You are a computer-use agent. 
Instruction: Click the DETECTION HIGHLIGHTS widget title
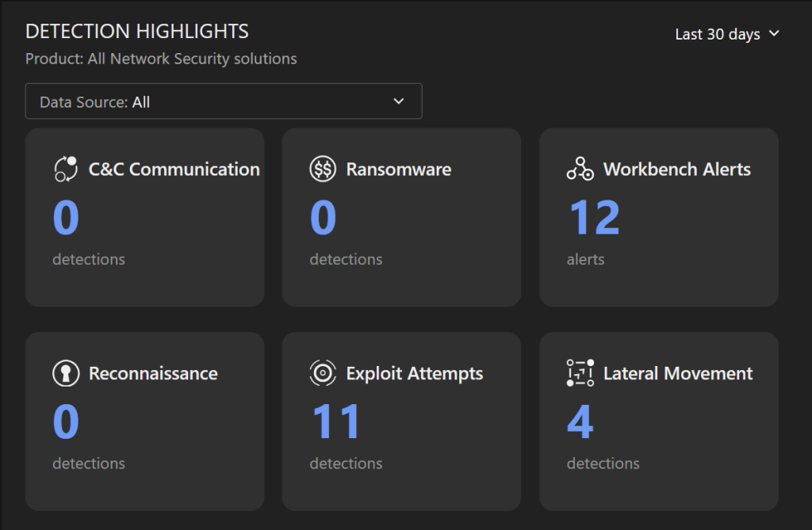pyautogui.click(x=137, y=32)
